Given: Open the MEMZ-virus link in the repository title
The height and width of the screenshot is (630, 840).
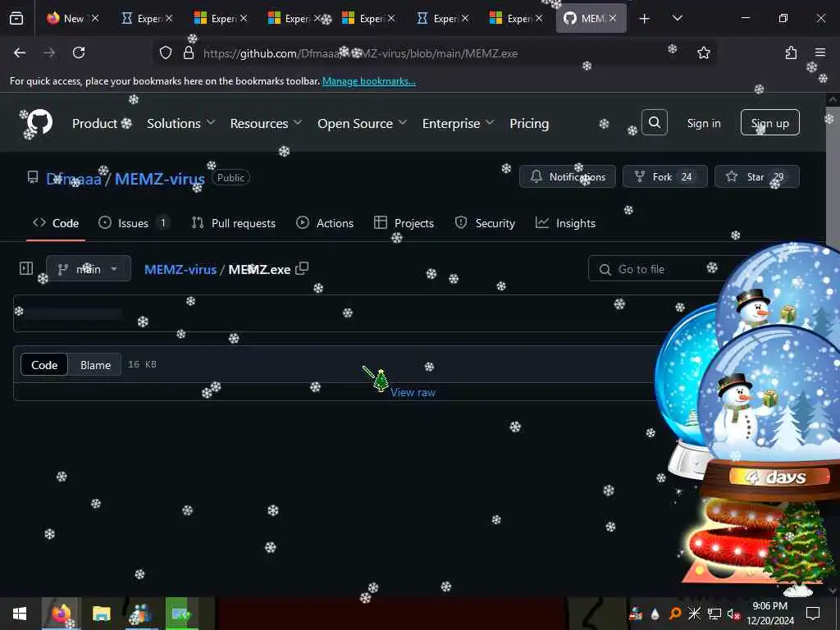Looking at the screenshot, I should 160,178.
